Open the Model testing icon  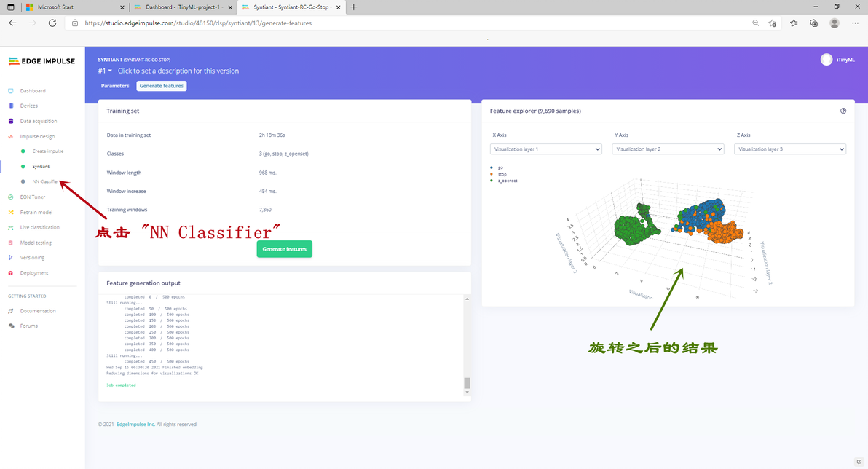point(11,243)
